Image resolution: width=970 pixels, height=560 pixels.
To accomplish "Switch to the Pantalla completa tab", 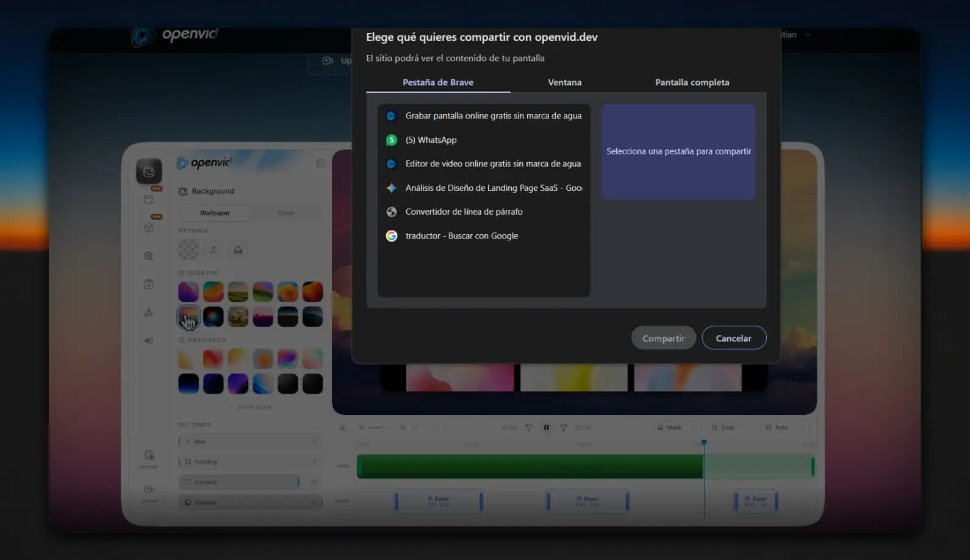I will coord(692,82).
